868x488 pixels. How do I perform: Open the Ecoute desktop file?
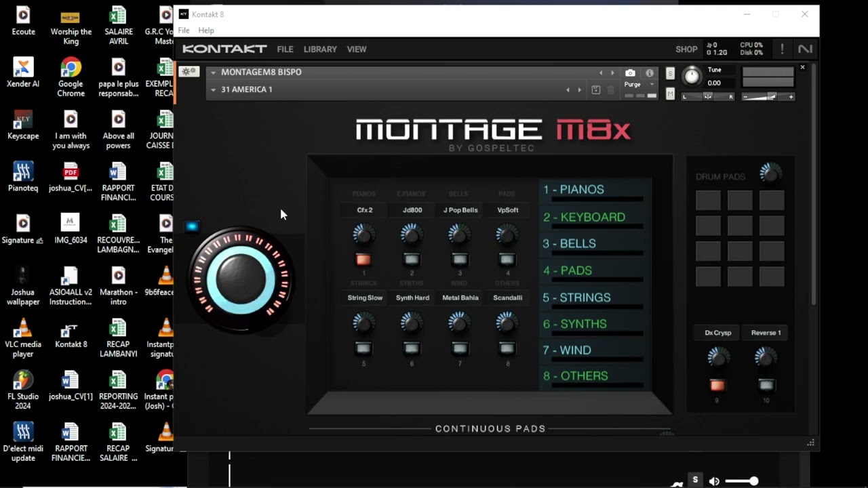pyautogui.click(x=23, y=21)
